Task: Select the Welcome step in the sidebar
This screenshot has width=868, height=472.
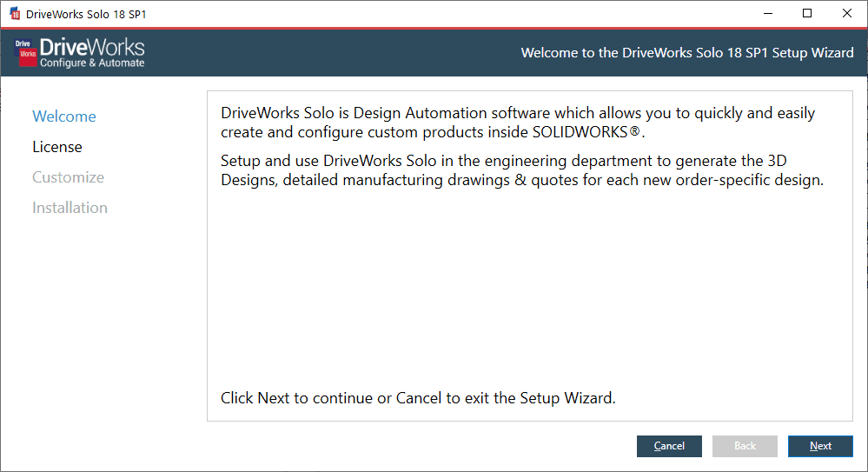Action: [64, 116]
